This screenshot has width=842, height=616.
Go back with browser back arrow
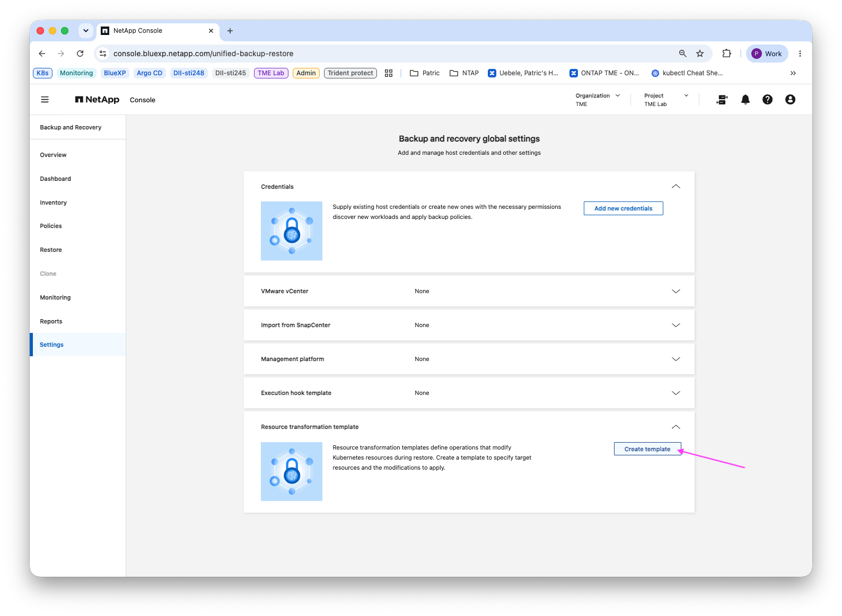[x=42, y=54]
